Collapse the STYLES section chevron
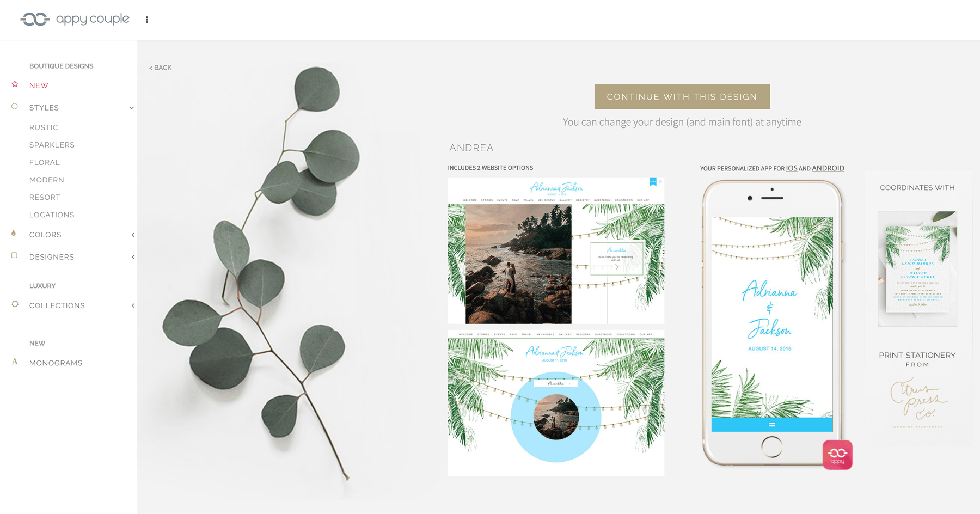 coord(132,108)
